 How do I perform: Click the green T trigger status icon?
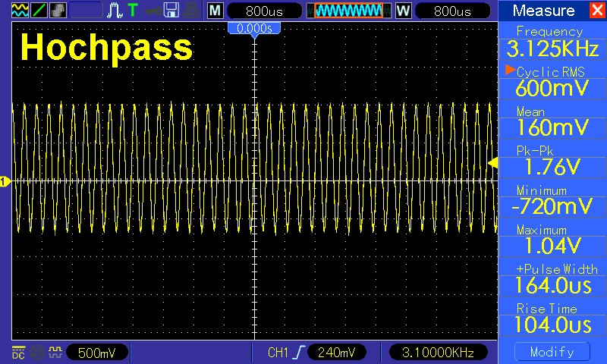click(x=133, y=10)
